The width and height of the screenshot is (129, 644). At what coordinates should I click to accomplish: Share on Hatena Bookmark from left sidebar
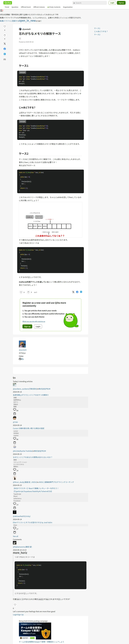coord(5,54)
